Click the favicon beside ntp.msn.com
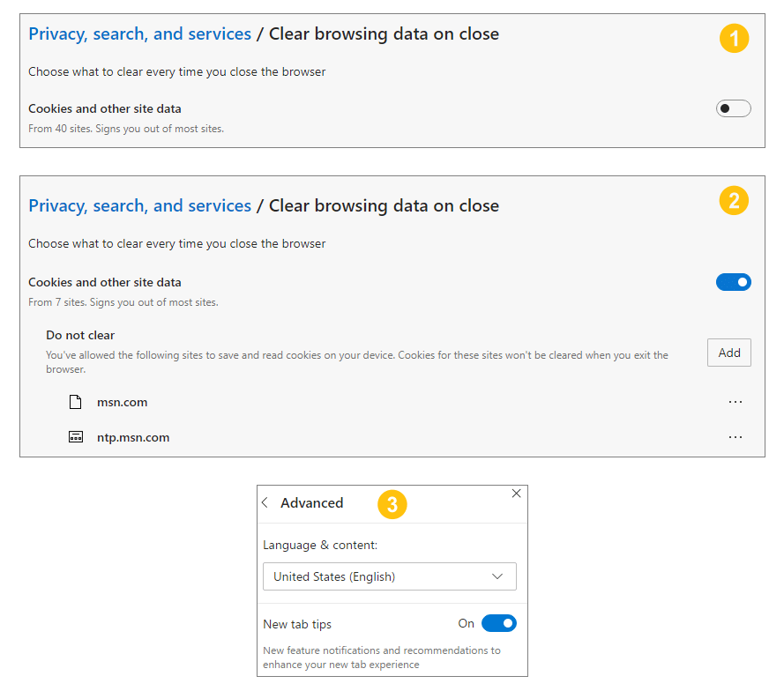This screenshot has height=691, width=784. pos(74,436)
